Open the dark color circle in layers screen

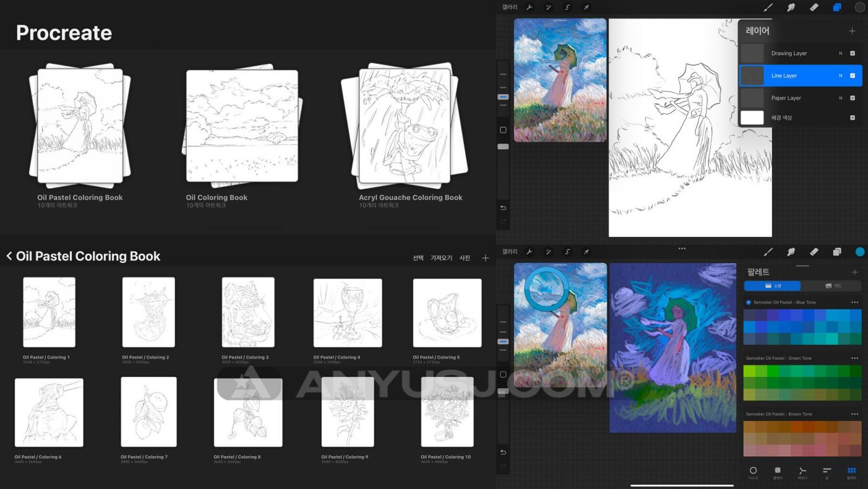pos(860,7)
